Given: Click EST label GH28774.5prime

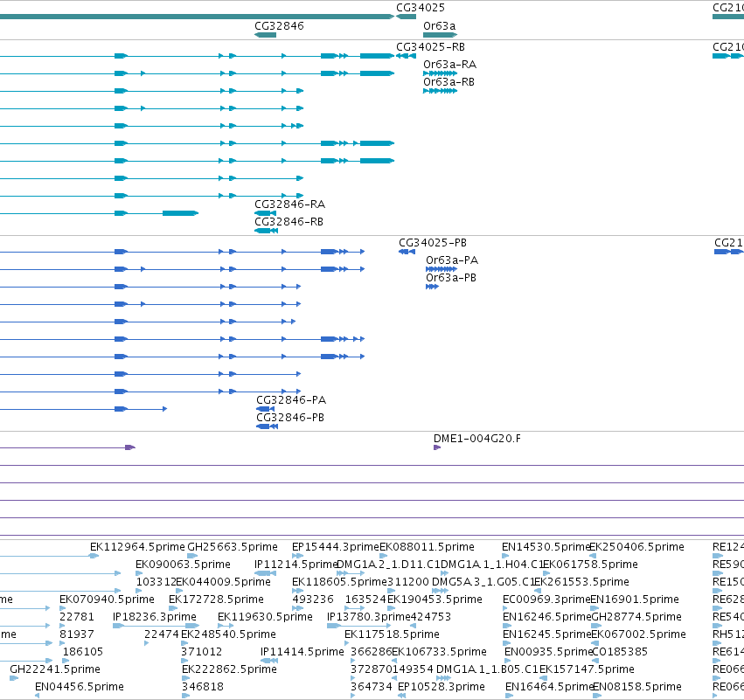Looking at the screenshot, I should coord(636,617).
